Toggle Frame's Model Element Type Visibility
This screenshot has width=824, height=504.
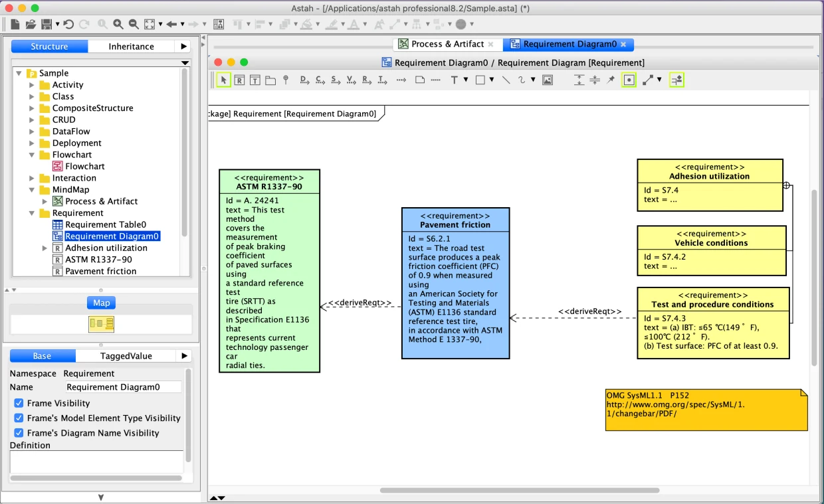[19, 418]
